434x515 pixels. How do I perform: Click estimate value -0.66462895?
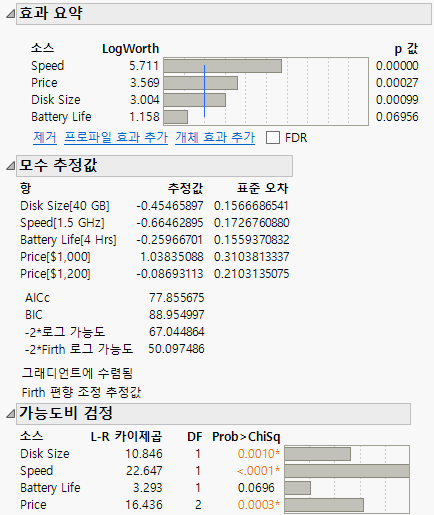coord(170,223)
